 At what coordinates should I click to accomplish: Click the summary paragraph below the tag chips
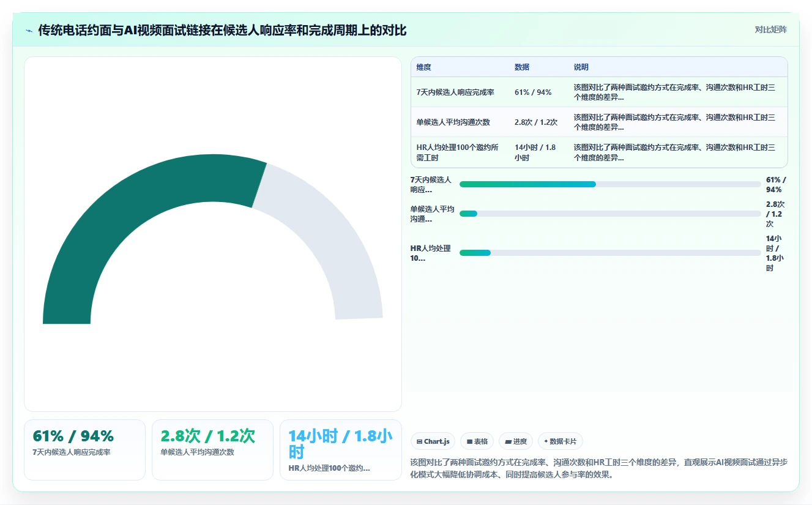click(598, 468)
